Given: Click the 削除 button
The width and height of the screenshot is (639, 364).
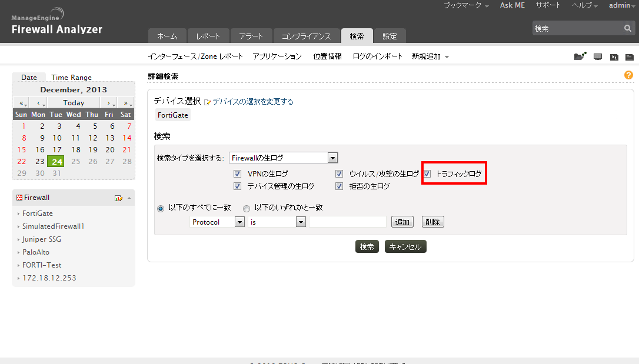Looking at the screenshot, I should (x=432, y=222).
